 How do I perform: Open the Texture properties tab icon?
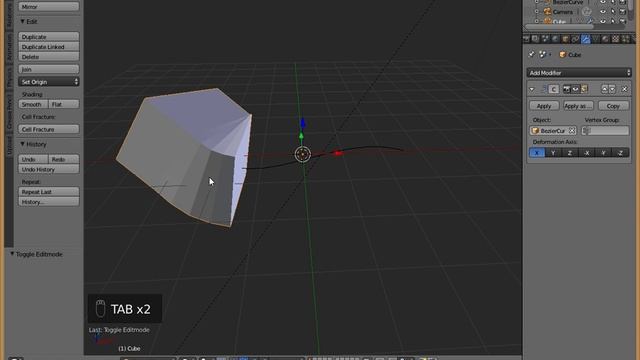point(615,39)
